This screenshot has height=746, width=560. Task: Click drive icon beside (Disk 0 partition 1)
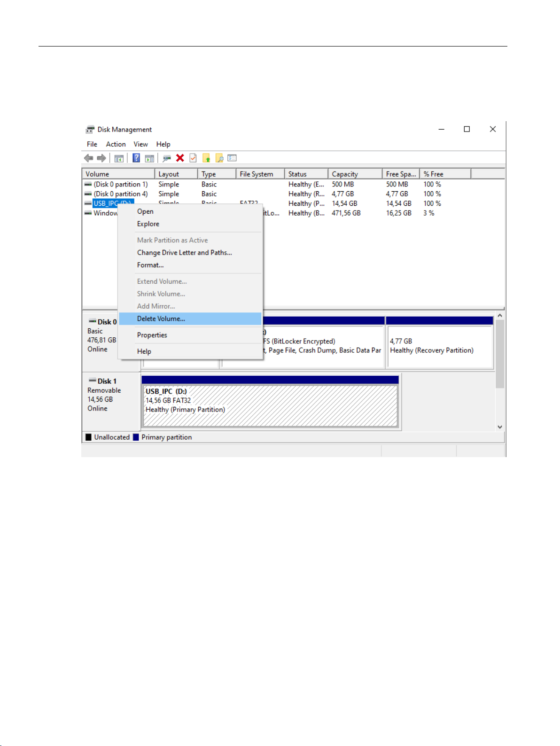tap(88, 184)
